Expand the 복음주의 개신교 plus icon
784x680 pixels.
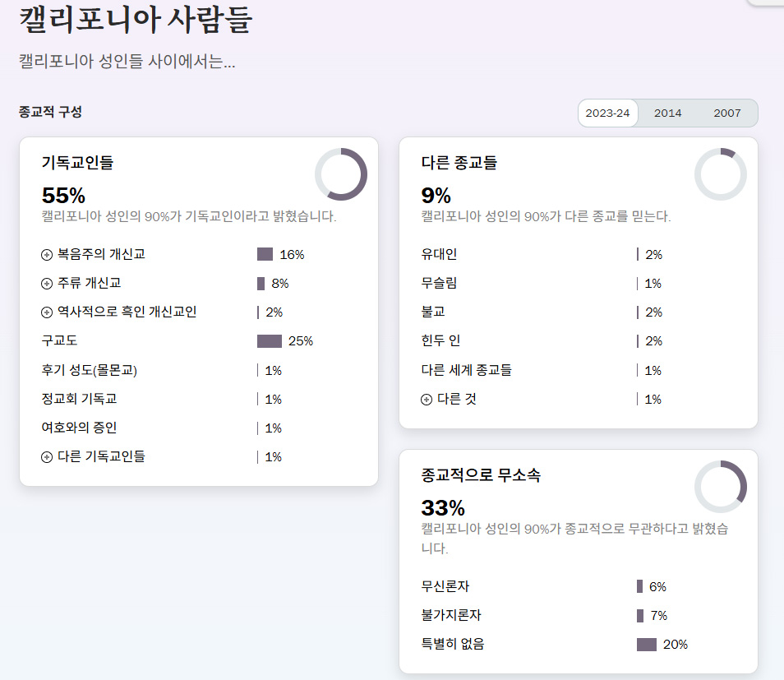tap(47, 255)
